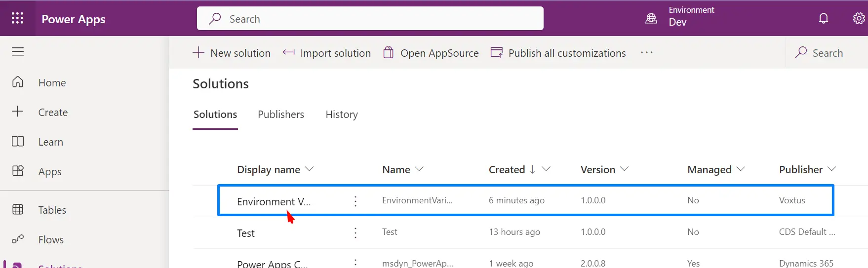Open Flows in the sidebar
The width and height of the screenshot is (868, 268).
(51, 240)
